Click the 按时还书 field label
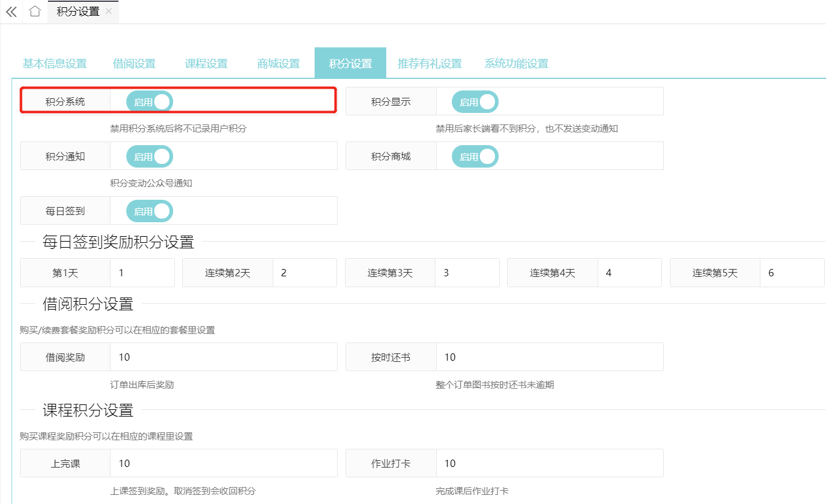This screenshot has height=504, width=826. pos(391,357)
